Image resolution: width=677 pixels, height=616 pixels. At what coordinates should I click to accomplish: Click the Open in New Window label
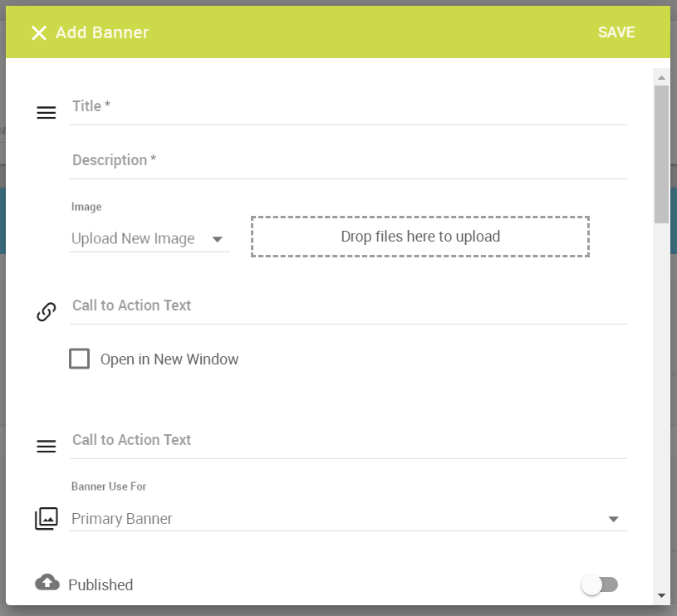[x=169, y=359]
